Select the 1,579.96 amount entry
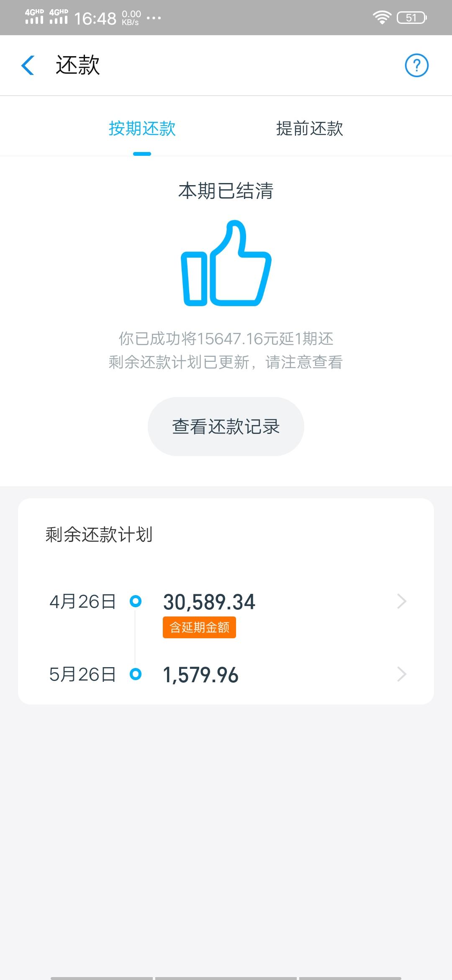This screenshot has height=980, width=452. click(x=200, y=675)
